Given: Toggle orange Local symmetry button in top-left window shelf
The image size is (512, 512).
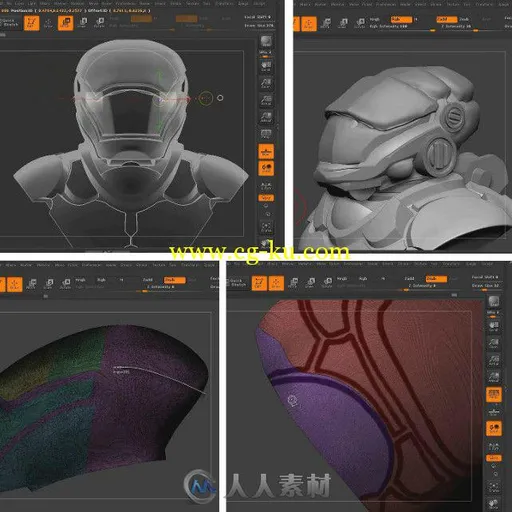Looking at the screenshot, I should 266,168.
